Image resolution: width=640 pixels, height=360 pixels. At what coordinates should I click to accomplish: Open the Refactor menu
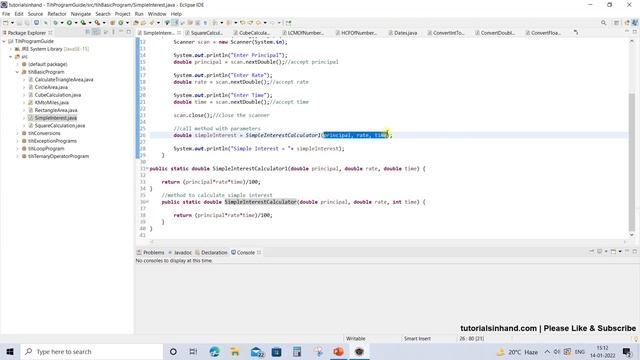tap(57, 14)
